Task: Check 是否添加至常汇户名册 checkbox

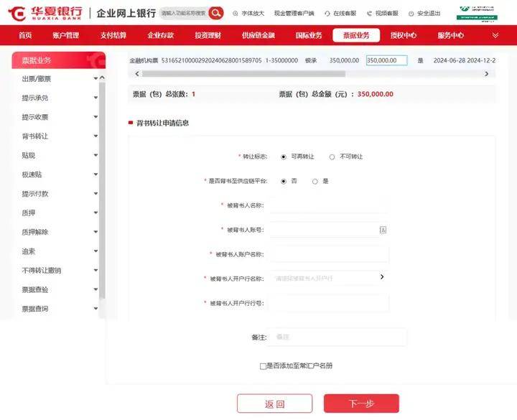Action: pos(263,366)
